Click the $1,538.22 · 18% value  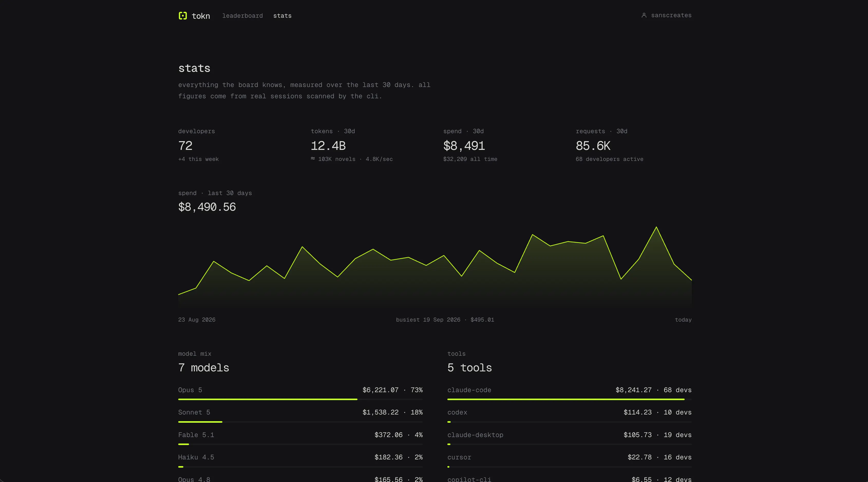pos(393,412)
